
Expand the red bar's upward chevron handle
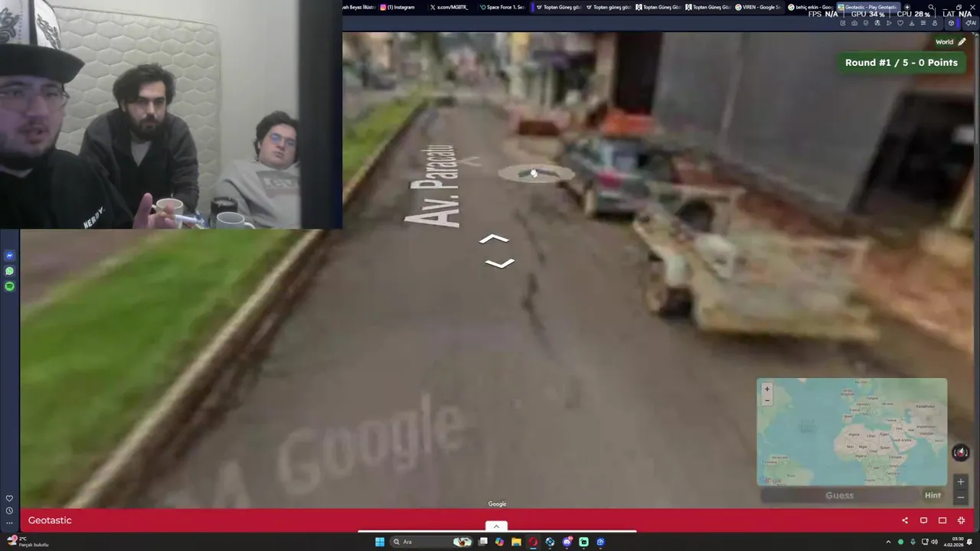[496, 526]
